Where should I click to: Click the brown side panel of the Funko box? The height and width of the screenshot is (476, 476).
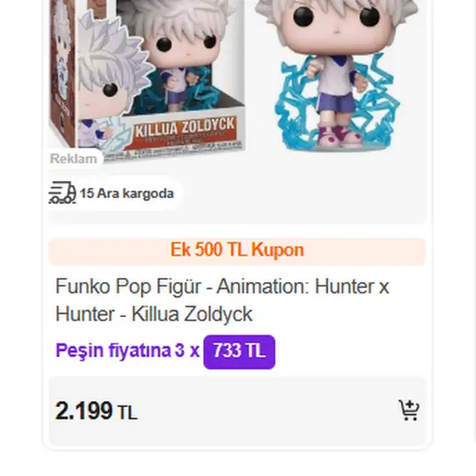[62, 73]
